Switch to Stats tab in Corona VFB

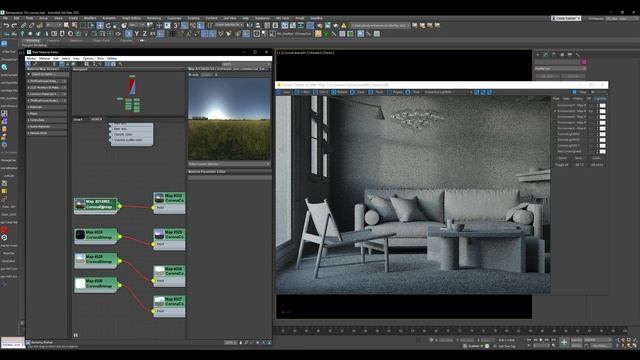click(x=566, y=99)
